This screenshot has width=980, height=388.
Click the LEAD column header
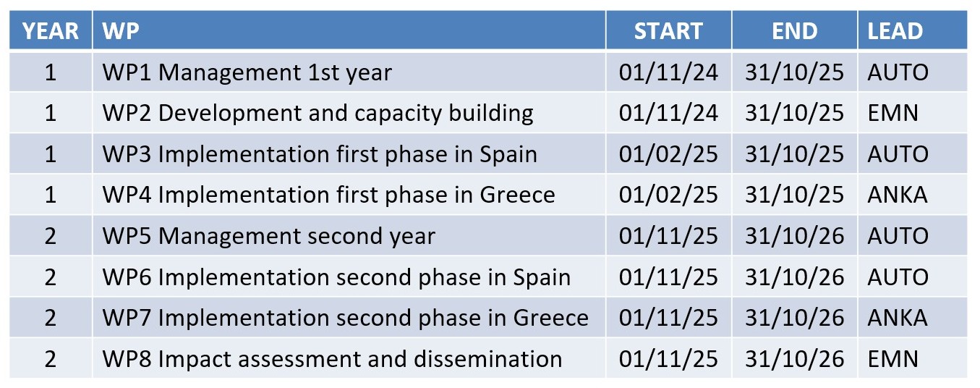tap(895, 31)
